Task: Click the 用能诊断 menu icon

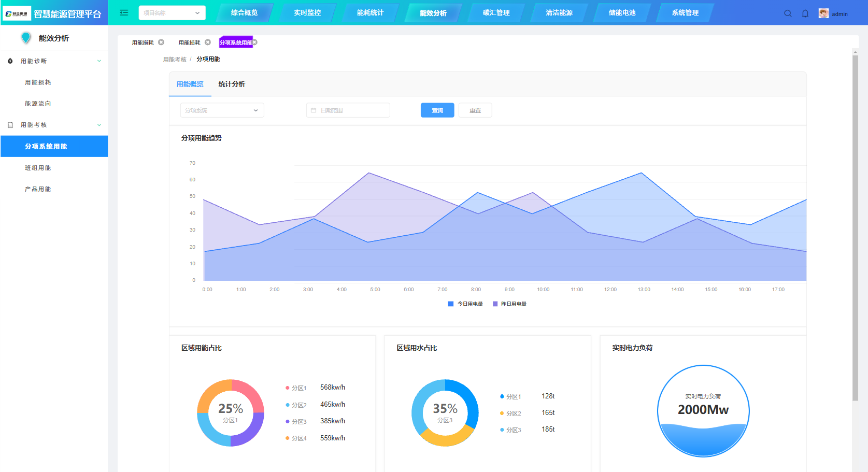Action: click(10, 61)
